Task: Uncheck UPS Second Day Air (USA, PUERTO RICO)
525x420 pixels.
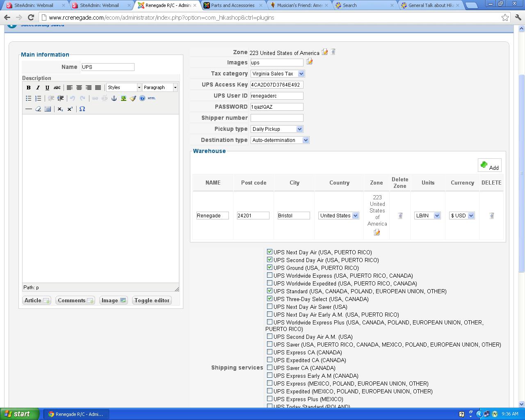Action: [x=269, y=260]
